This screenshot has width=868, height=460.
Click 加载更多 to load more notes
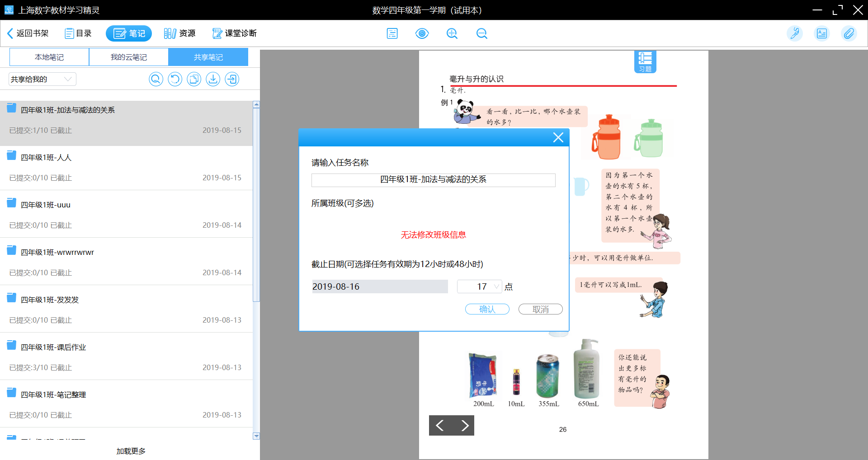pos(131,451)
